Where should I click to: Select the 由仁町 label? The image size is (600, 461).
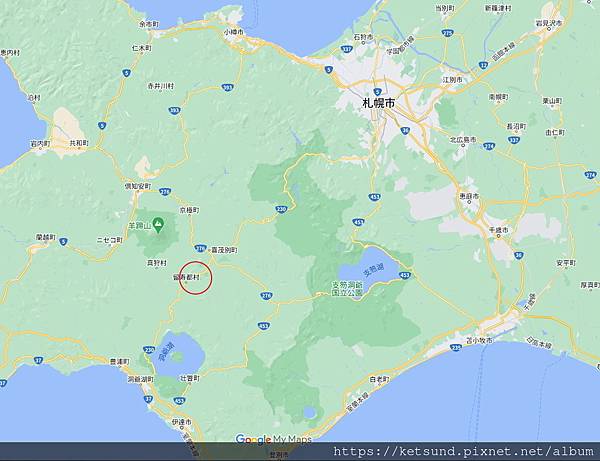555,133
